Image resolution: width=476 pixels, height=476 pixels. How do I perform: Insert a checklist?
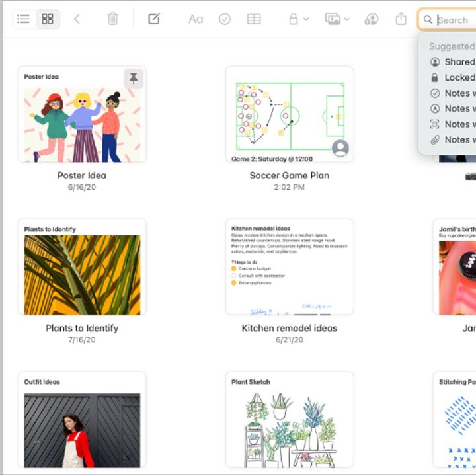click(x=225, y=19)
